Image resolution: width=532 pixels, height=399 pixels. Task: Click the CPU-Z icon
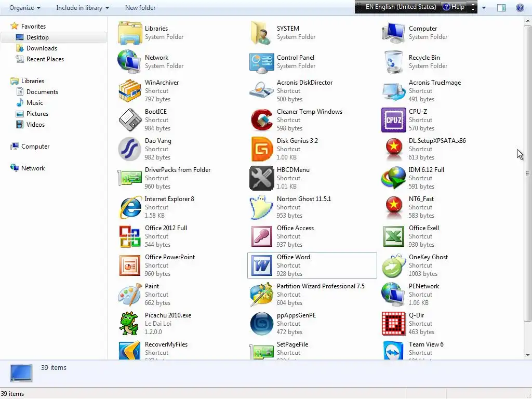pyautogui.click(x=394, y=120)
